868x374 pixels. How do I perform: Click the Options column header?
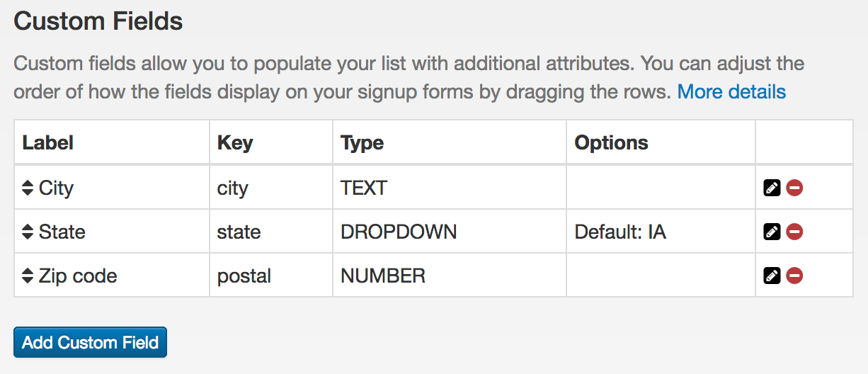point(611,143)
